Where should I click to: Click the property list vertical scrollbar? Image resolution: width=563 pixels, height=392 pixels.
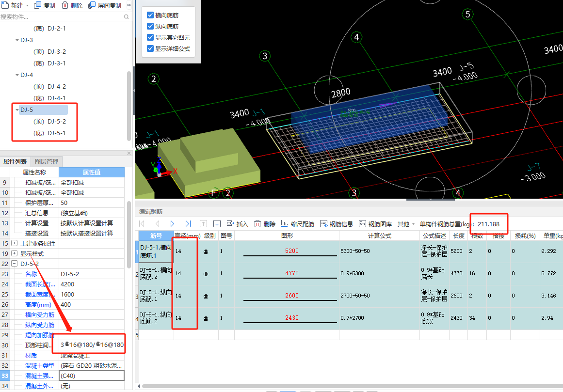coord(129,235)
